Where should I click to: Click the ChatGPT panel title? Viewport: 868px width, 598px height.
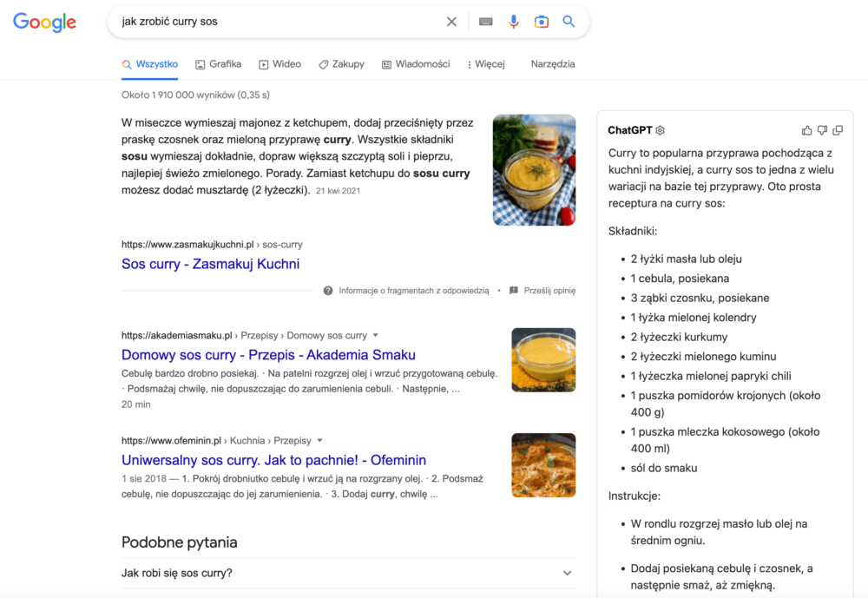(630, 131)
